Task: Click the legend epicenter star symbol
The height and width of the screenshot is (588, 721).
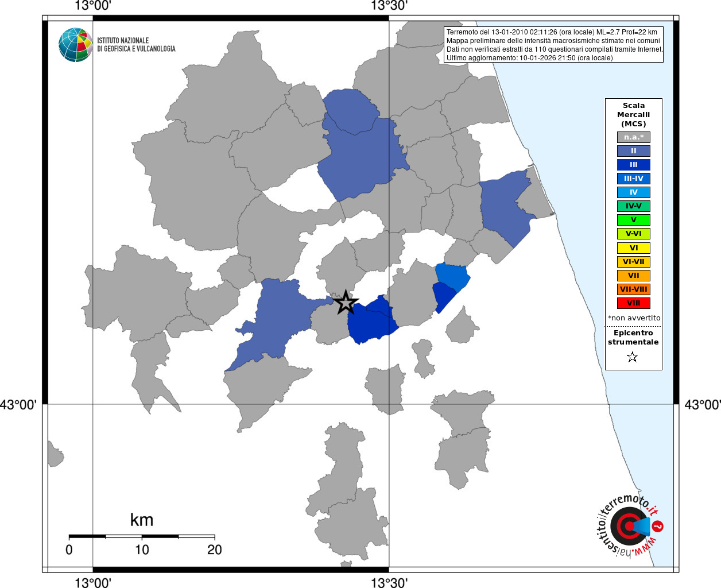Action: (x=633, y=357)
